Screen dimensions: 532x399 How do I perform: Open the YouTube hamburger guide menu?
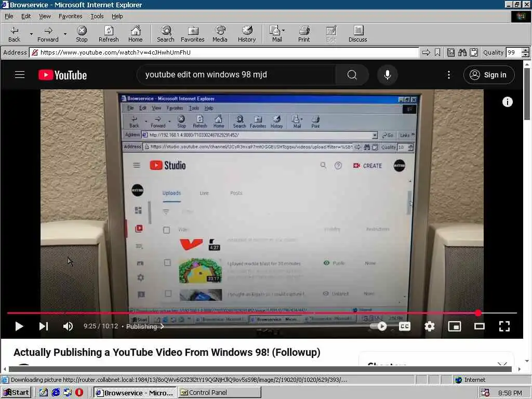coord(20,75)
